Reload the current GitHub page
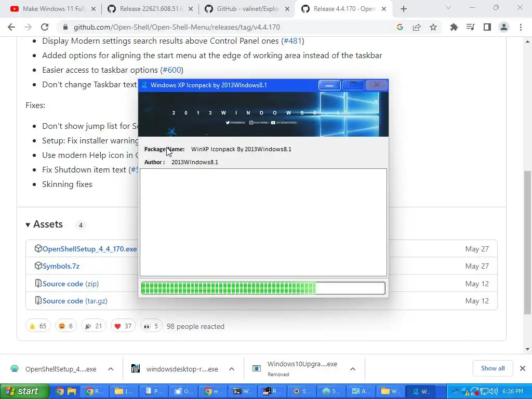 45,27
